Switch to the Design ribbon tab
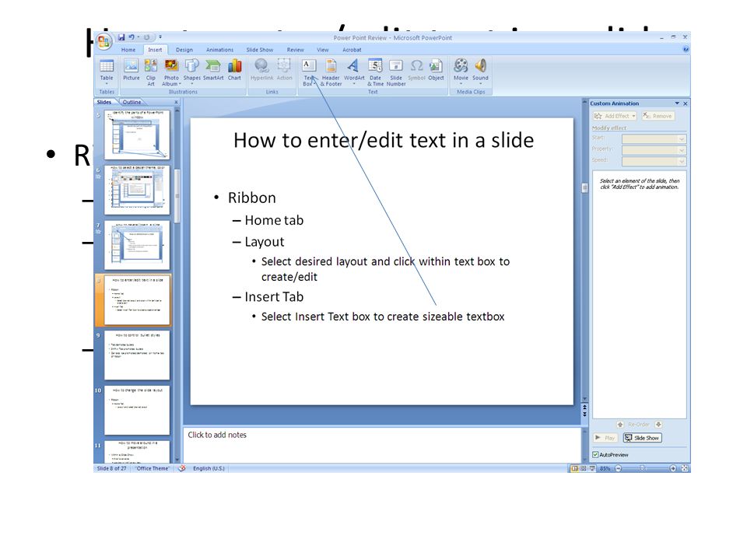The width and height of the screenshot is (747, 560). point(184,50)
